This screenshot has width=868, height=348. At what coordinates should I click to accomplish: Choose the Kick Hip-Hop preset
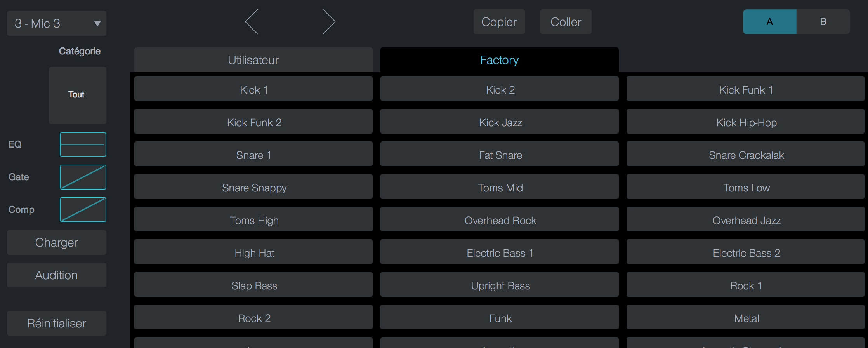pyautogui.click(x=746, y=121)
